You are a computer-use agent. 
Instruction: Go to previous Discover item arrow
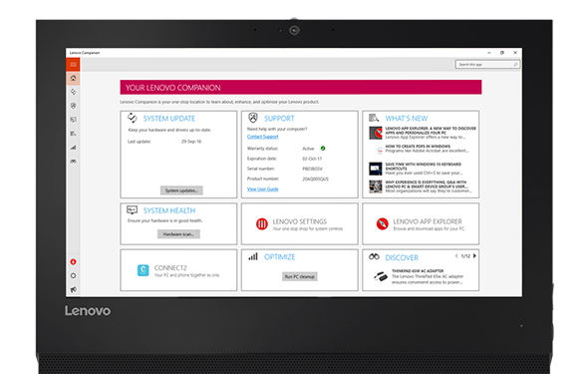[456, 256]
